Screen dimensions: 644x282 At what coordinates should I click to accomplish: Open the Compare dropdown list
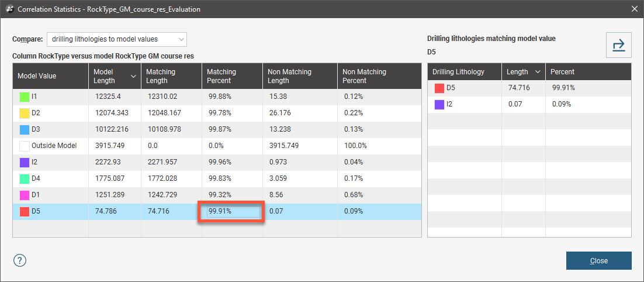[117, 39]
